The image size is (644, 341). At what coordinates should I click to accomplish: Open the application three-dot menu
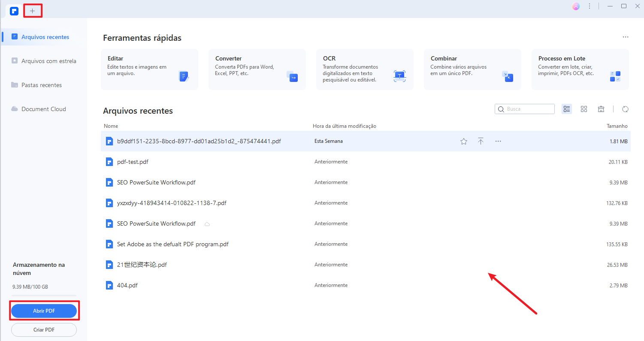point(590,6)
